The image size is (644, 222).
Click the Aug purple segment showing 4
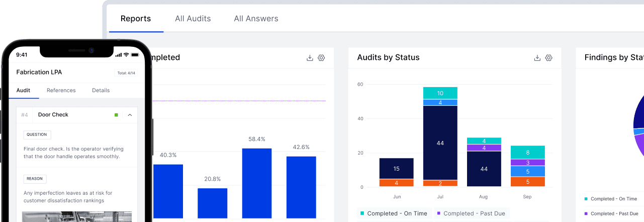pos(484,148)
